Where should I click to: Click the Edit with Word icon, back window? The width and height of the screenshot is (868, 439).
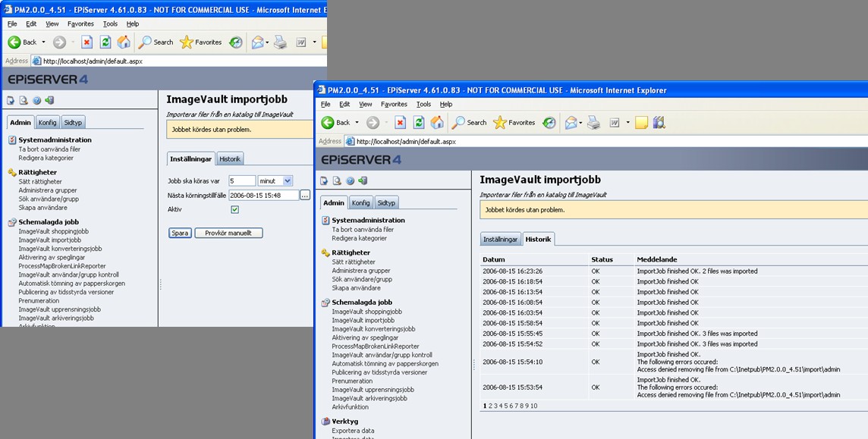pos(301,42)
